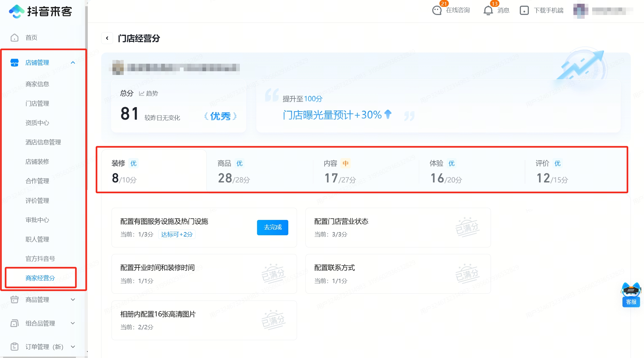Open notifications via the bell icon
Screen dimensions: 644x358
coord(488,10)
